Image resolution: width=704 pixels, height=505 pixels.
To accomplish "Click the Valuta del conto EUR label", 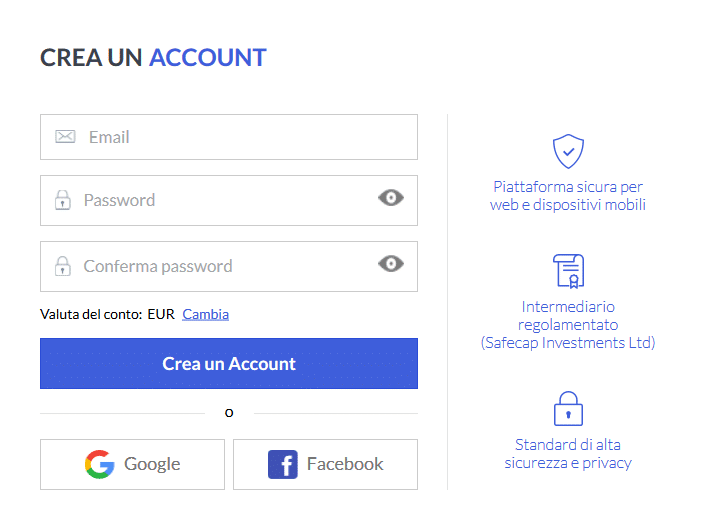I will 107,314.
